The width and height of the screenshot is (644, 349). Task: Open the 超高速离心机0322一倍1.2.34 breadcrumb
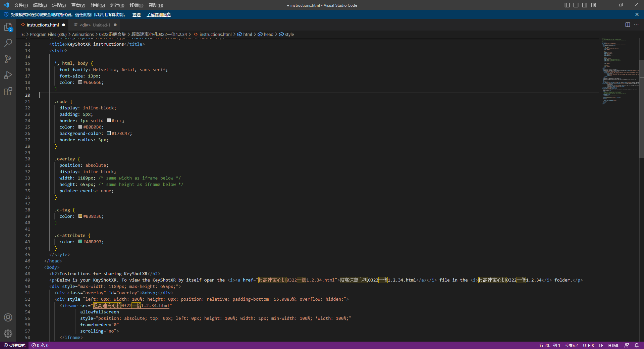[159, 34]
